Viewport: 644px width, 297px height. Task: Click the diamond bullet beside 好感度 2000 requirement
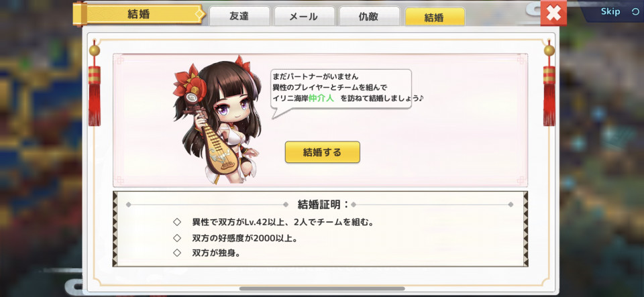177,238
